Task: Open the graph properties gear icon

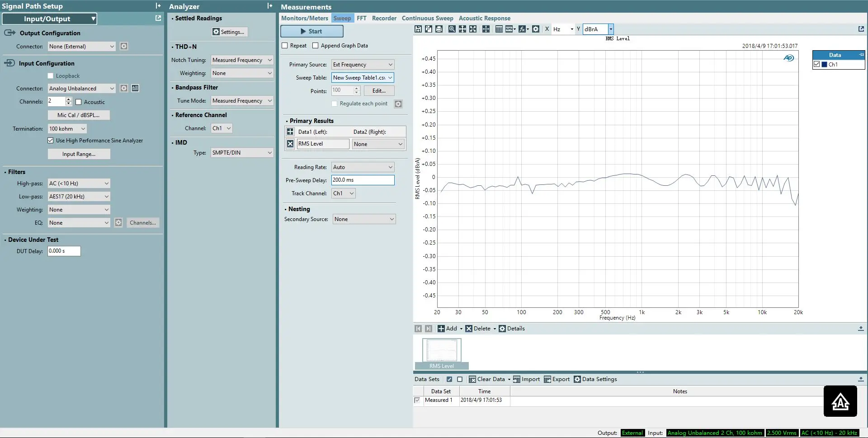Action: 536,29
